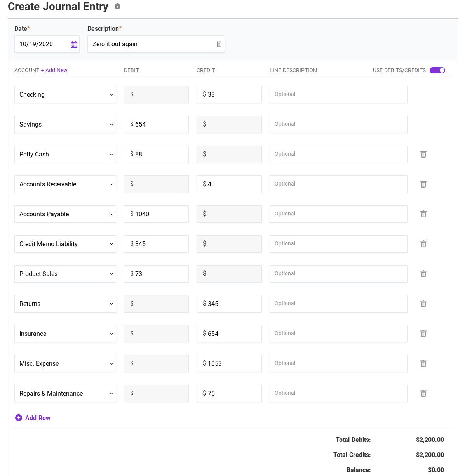This screenshot has width=465, height=476.
Task: Click the Checking empty debit field
Action: click(x=156, y=95)
